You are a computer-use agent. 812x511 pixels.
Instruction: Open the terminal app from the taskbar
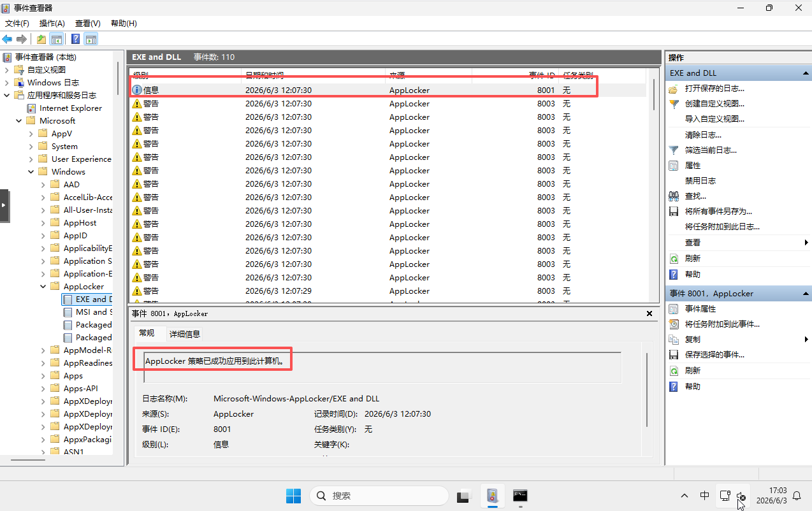[x=520, y=496]
